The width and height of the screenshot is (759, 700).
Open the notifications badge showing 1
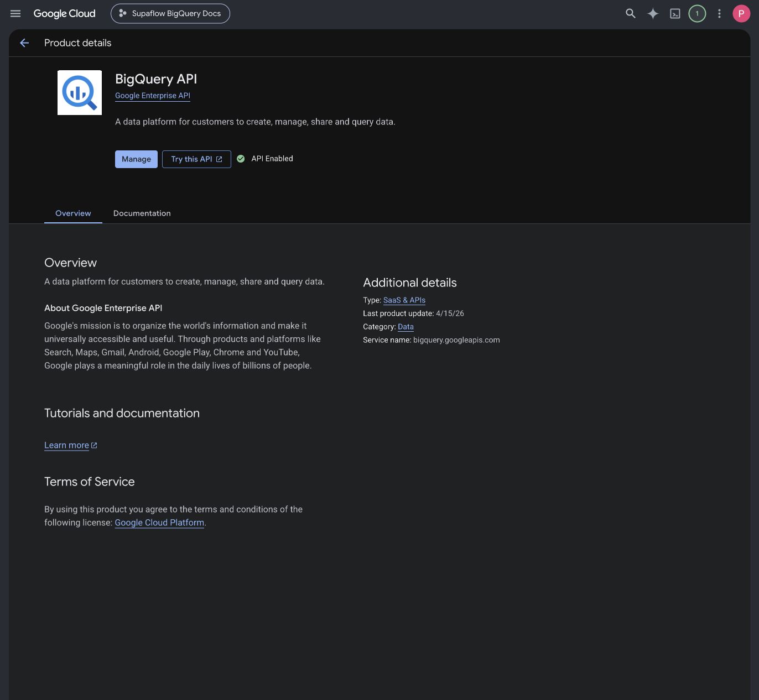pos(697,13)
